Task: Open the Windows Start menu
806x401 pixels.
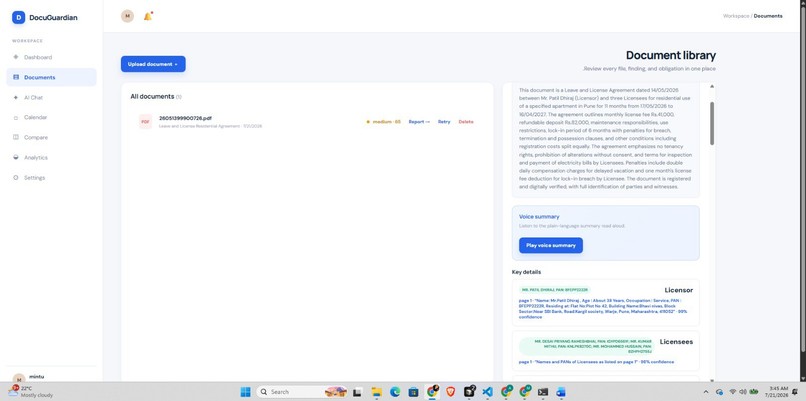Action: tap(245, 392)
